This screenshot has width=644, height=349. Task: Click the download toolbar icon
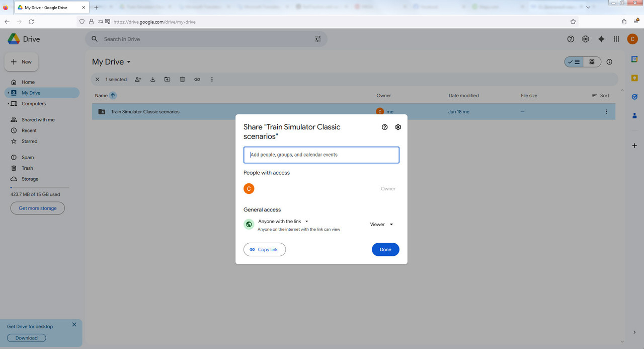[152, 80]
